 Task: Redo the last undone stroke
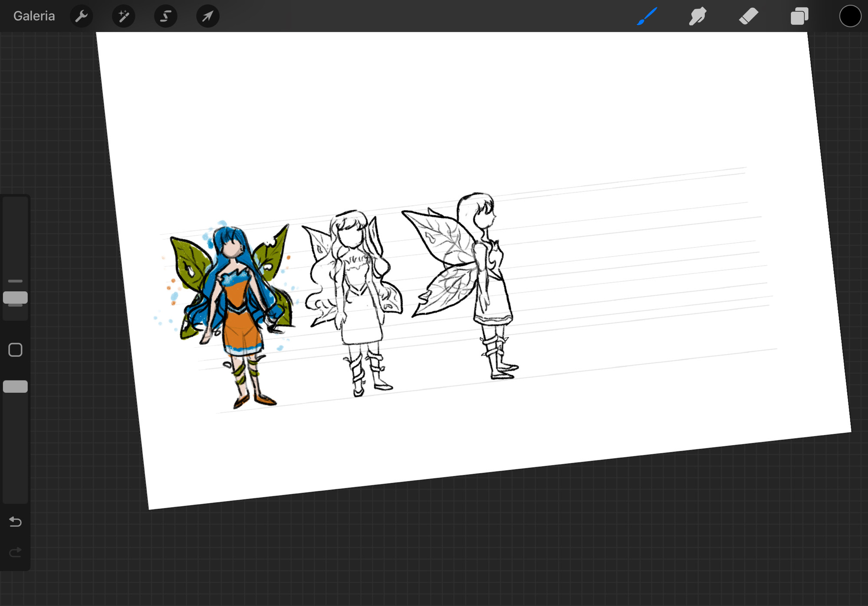(x=15, y=552)
